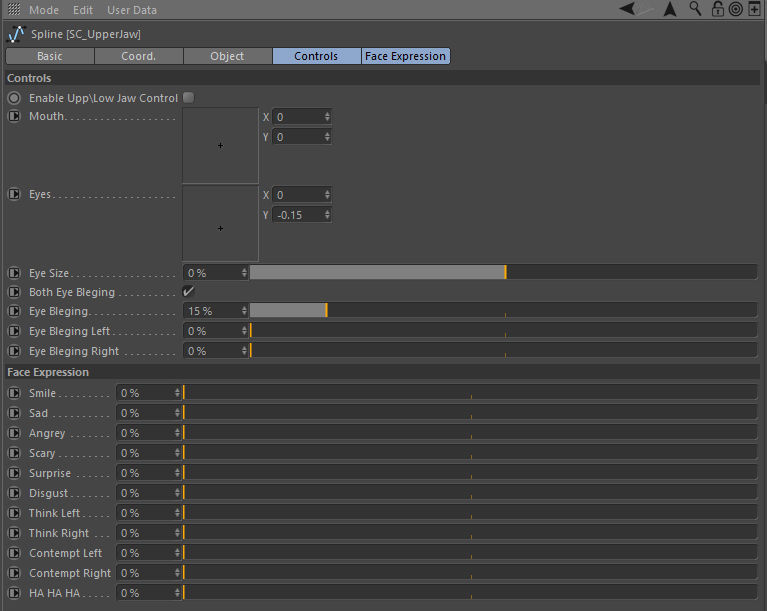
Task: Open a new Attribute Manager panel icon
Action: point(754,9)
